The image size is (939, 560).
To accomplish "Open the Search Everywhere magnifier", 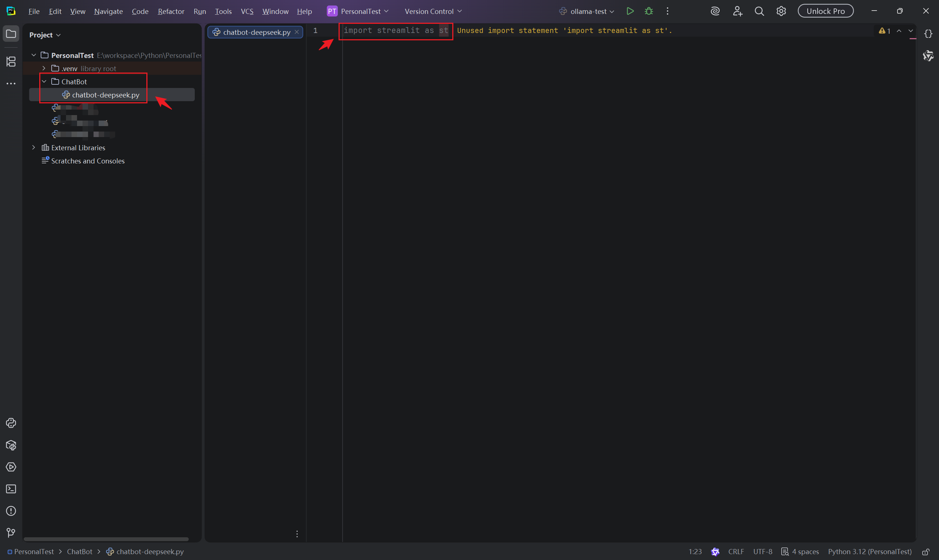I will pyautogui.click(x=759, y=11).
